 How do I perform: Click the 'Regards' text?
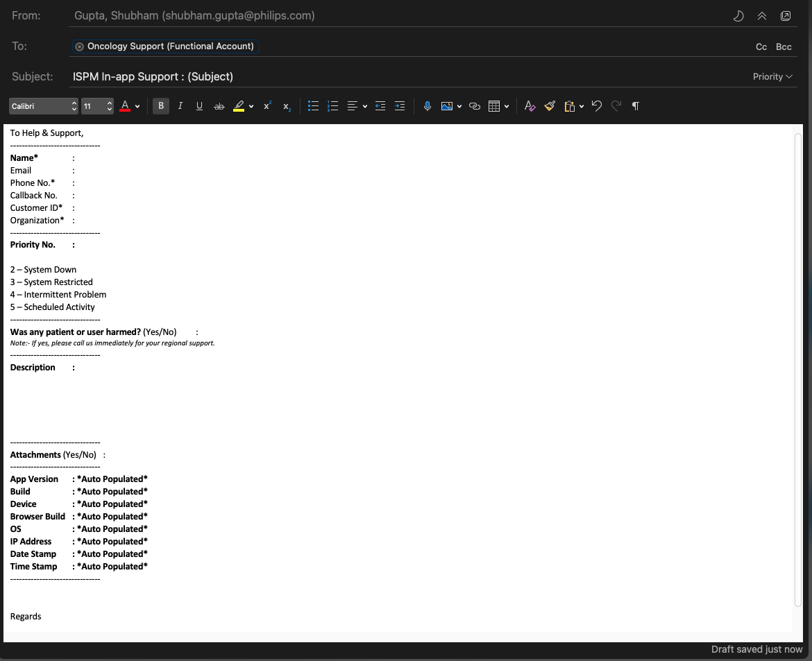[x=26, y=617]
